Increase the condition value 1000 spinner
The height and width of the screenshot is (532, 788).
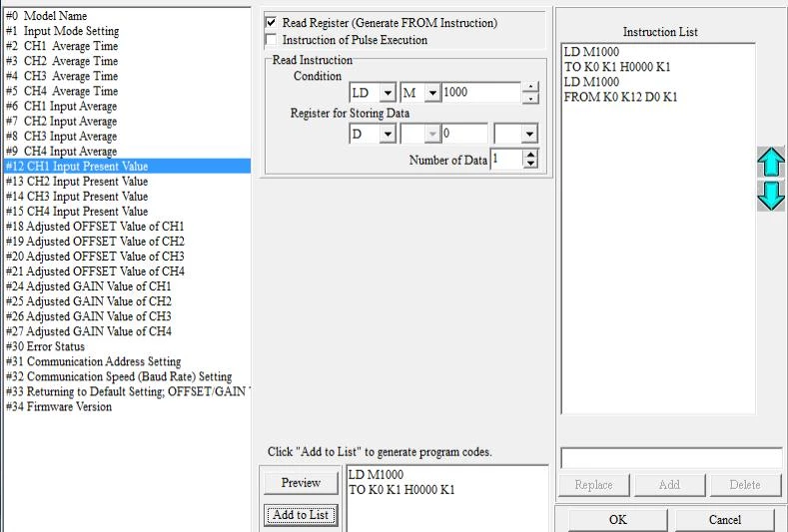click(x=530, y=88)
